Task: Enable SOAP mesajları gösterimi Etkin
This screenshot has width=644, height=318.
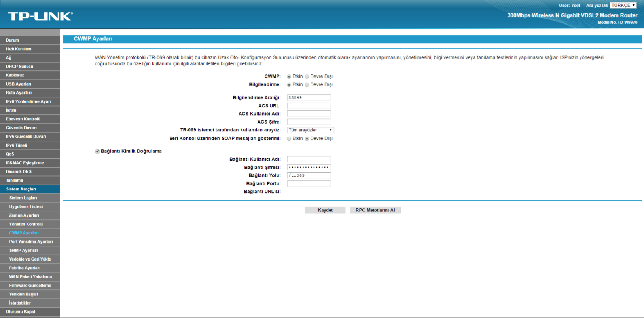Action: pos(289,139)
